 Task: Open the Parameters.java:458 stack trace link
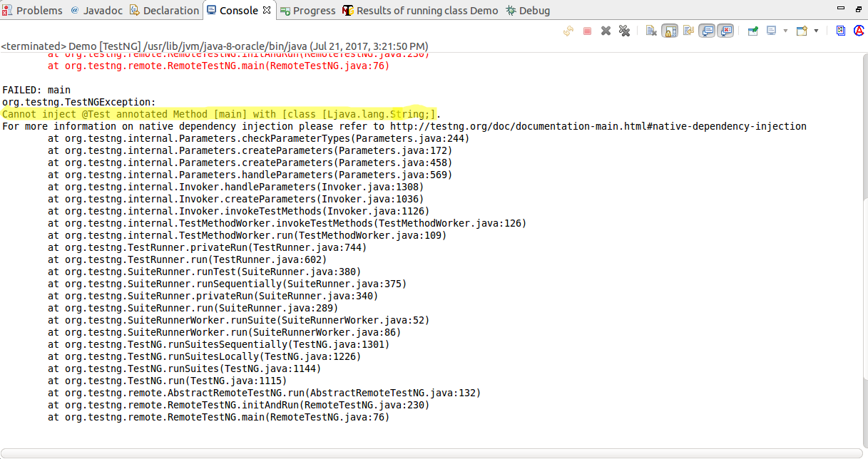(392, 163)
